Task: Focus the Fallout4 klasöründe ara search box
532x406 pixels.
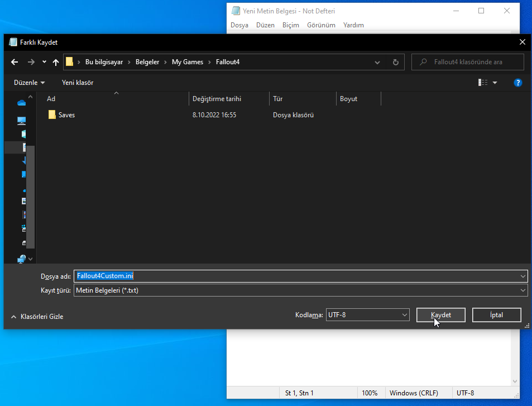Action: 468,62
